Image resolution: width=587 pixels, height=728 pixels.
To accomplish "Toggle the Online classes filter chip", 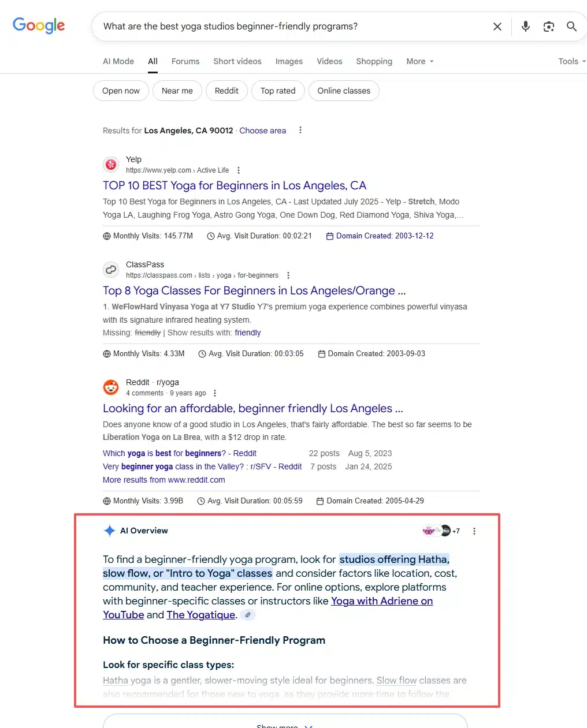I will (344, 91).
